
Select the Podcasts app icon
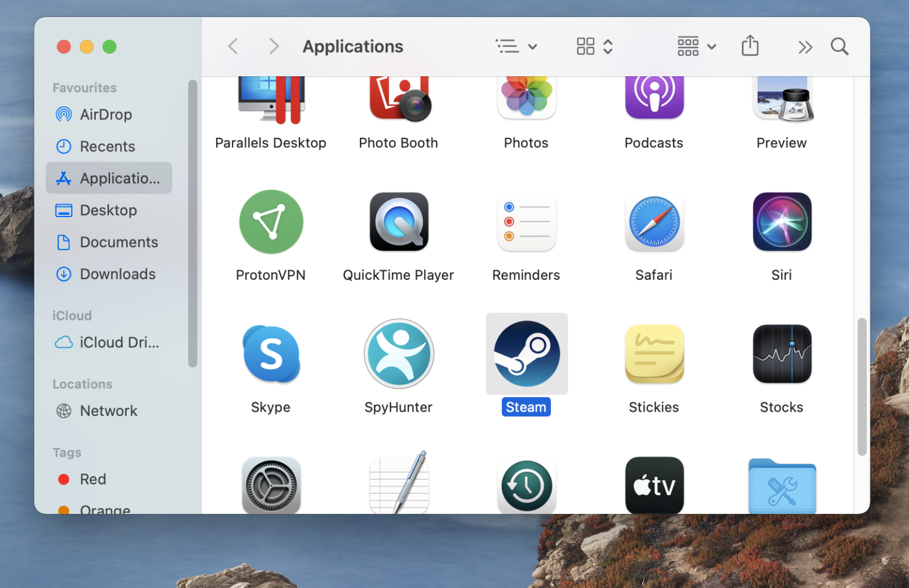point(654,98)
